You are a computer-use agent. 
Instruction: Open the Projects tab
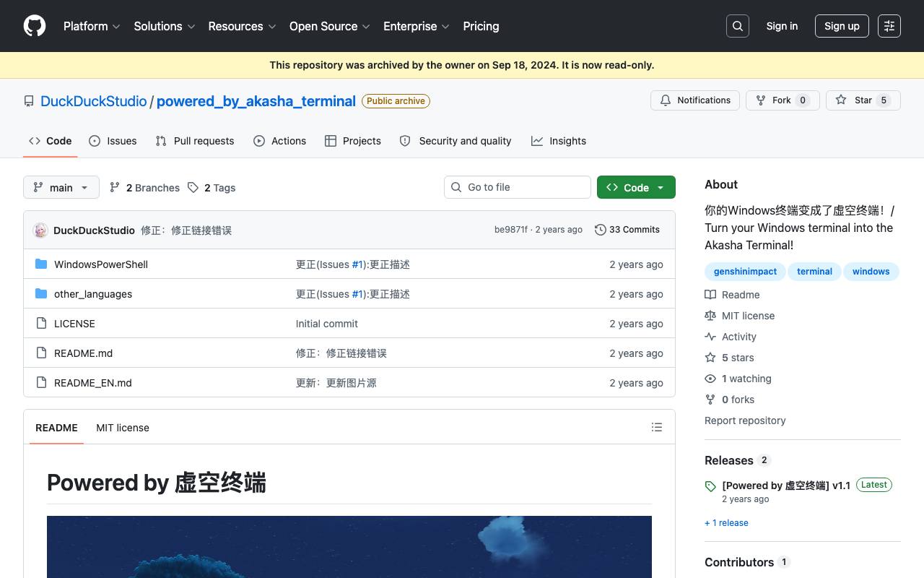(353, 141)
